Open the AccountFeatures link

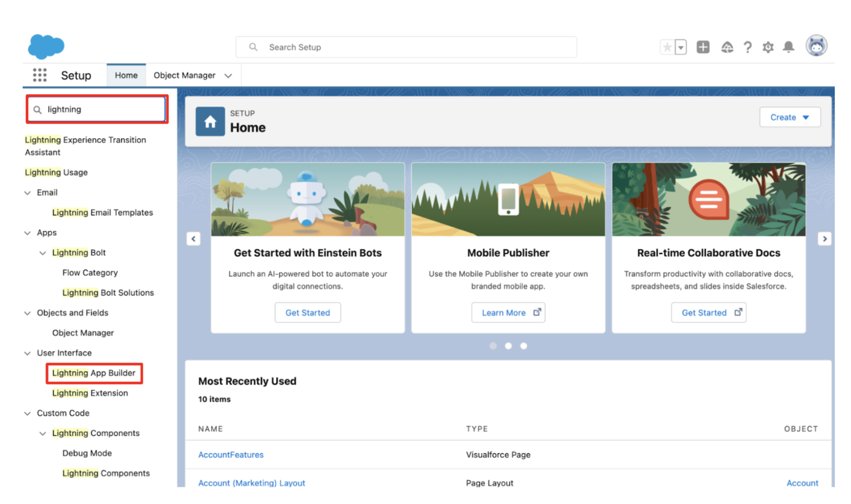tap(231, 454)
